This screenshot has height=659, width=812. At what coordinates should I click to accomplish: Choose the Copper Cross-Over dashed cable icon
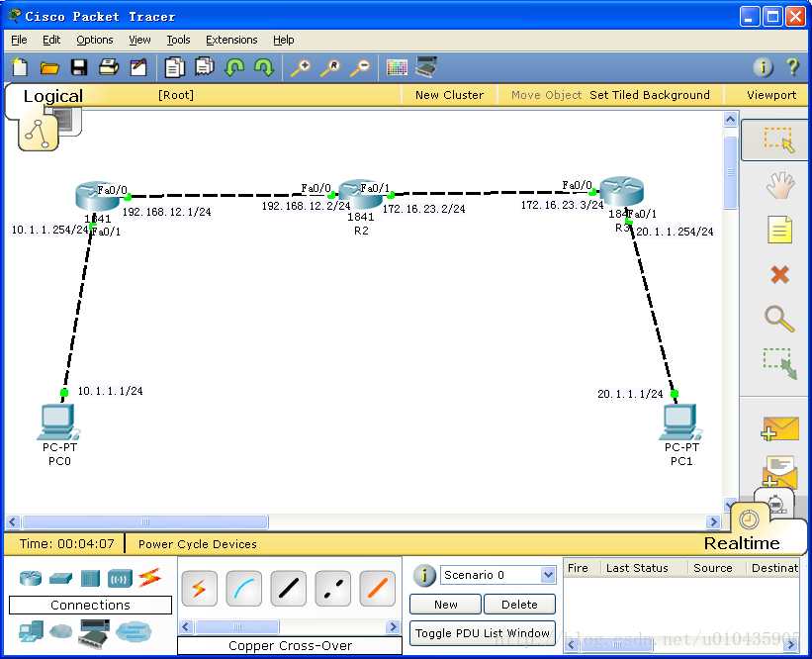[333, 589]
